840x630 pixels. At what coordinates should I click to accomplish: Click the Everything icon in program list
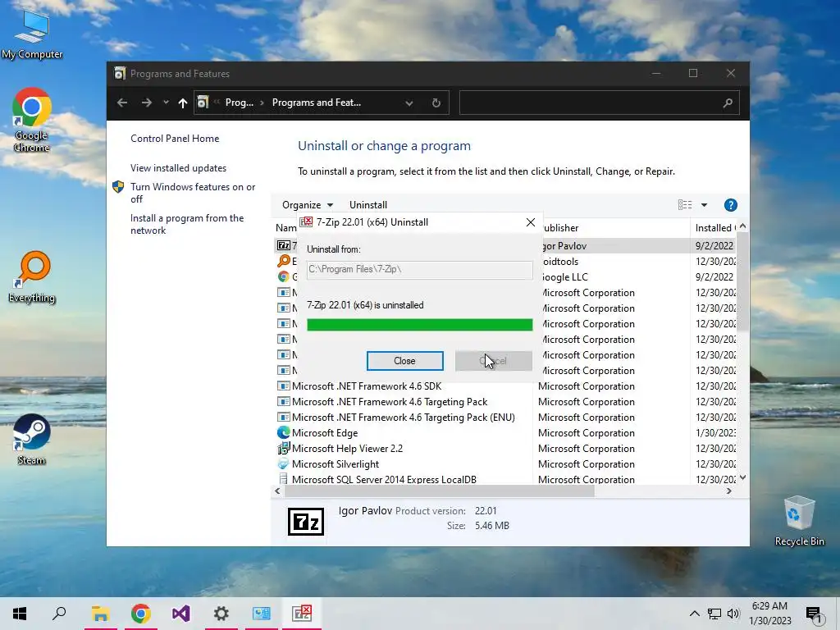(283, 261)
